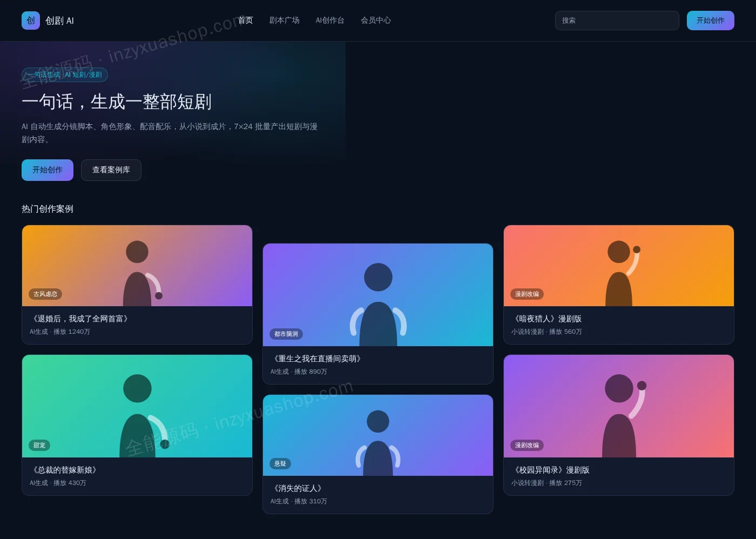Click the 悬疑 tag
This screenshot has width=756, height=539.
(x=280, y=464)
